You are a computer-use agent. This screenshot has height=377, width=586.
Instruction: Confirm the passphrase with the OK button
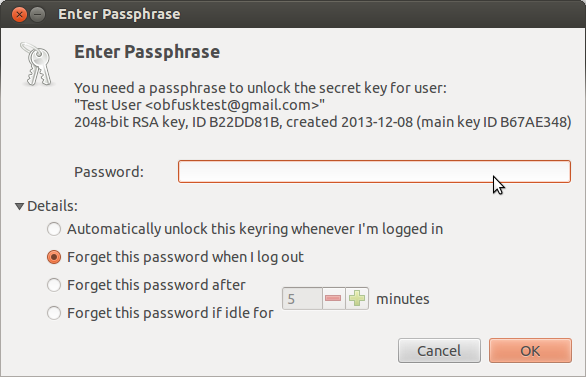click(x=530, y=350)
